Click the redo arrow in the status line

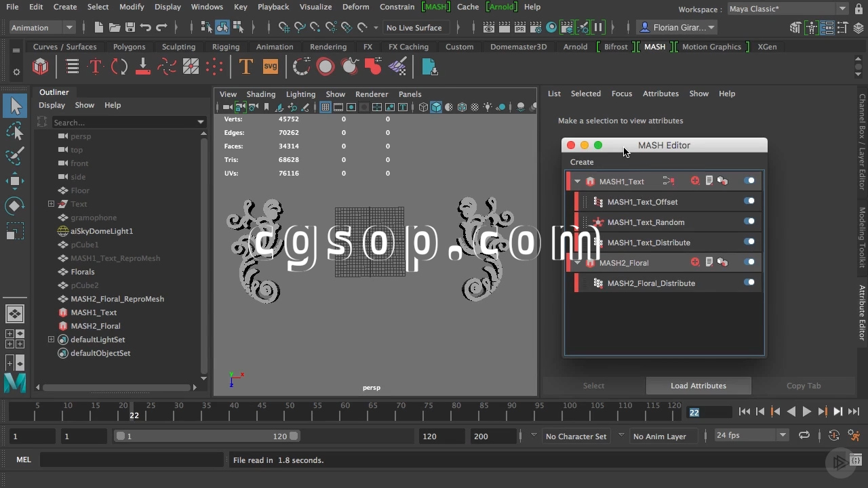click(x=161, y=28)
